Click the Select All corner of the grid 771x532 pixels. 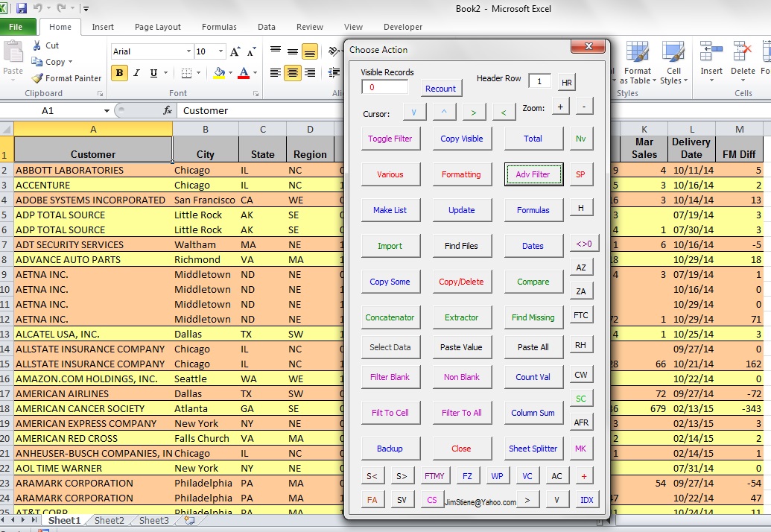(7, 130)
